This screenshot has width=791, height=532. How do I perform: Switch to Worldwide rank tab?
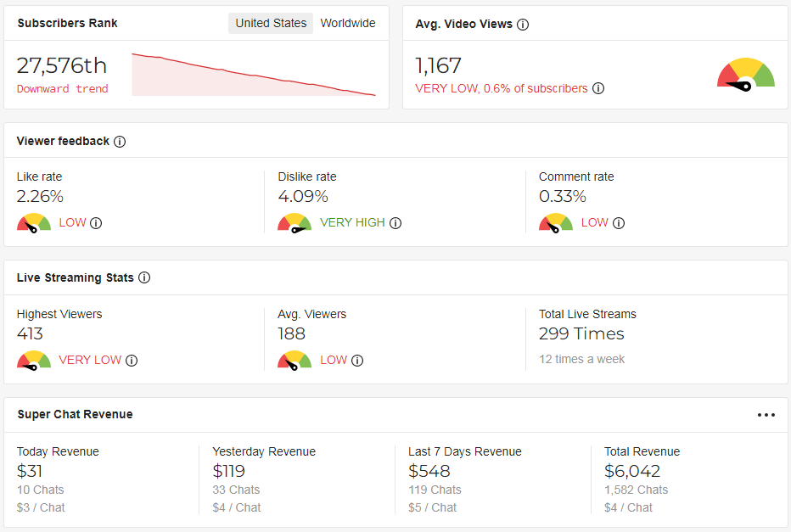348,23
